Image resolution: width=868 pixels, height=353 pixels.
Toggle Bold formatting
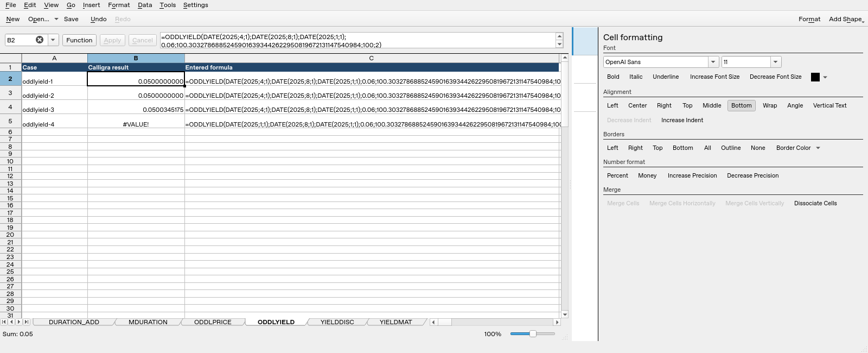point(613,77)
